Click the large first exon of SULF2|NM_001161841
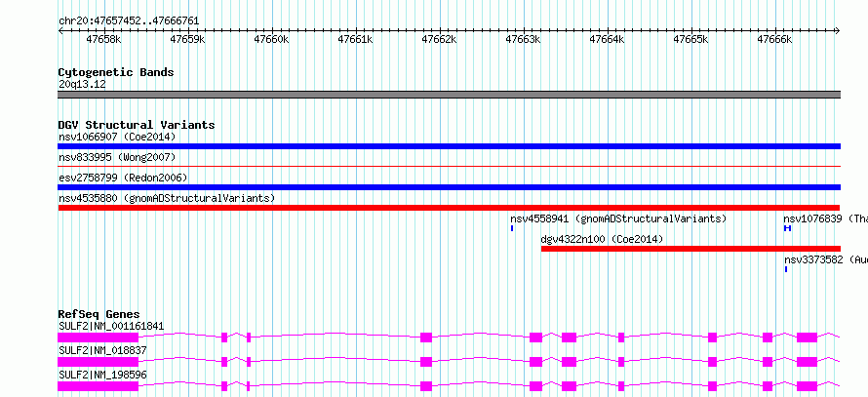The height and width of the screenshot is (397, 868). point(98,337)
